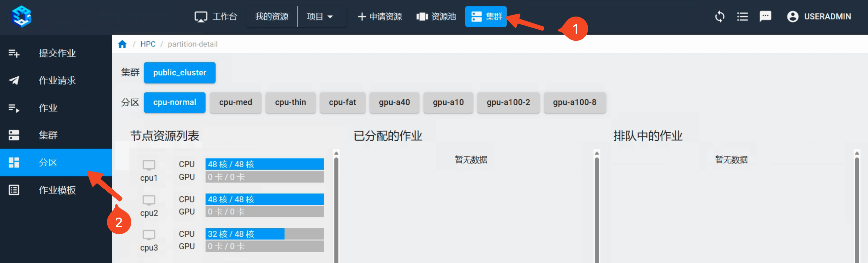Click cpu1 GPU usage bar
This screenshot has width=868, height=263.
pos(264,177)
